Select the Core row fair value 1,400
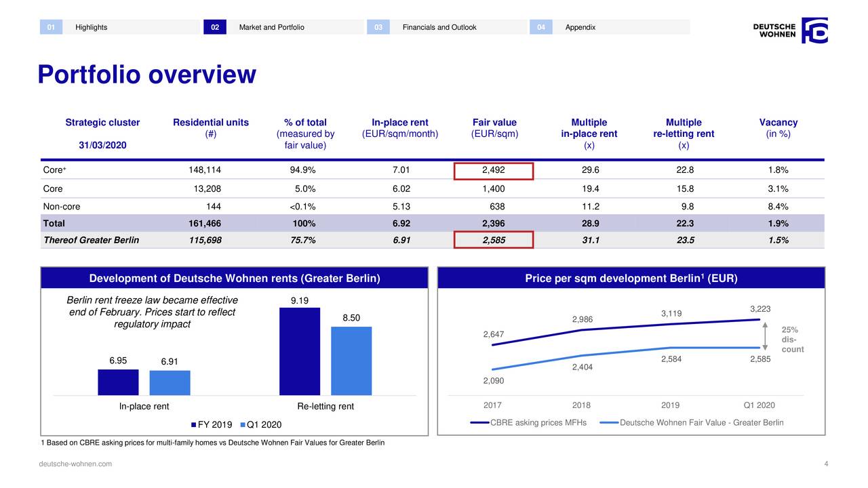Image resolution: width=868 pixels, height=488 pixels. pos(493,189)
